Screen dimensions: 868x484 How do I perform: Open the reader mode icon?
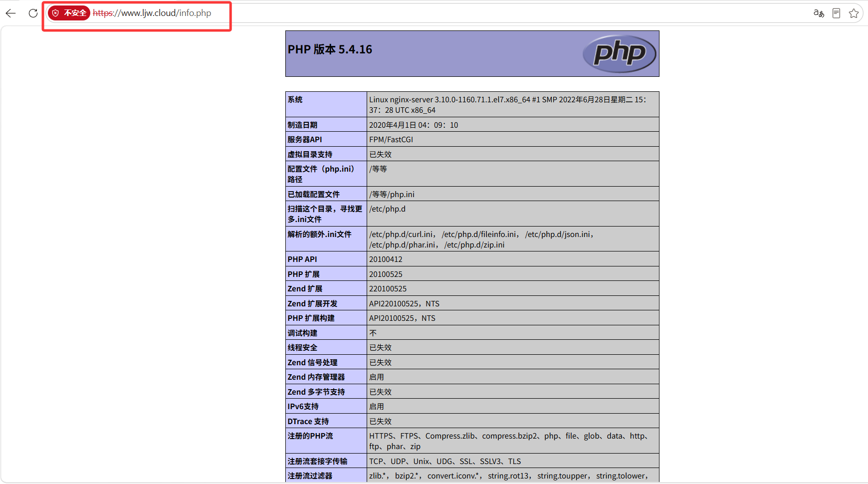(x=837, y=13)
